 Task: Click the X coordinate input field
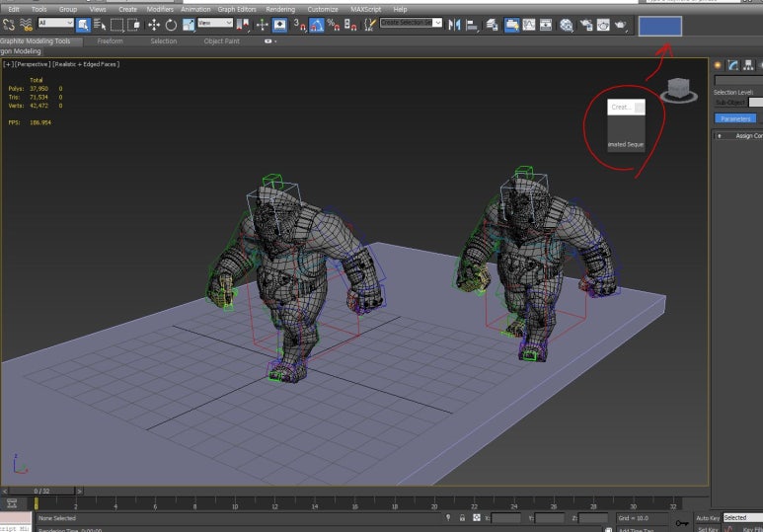pos(506,518)
